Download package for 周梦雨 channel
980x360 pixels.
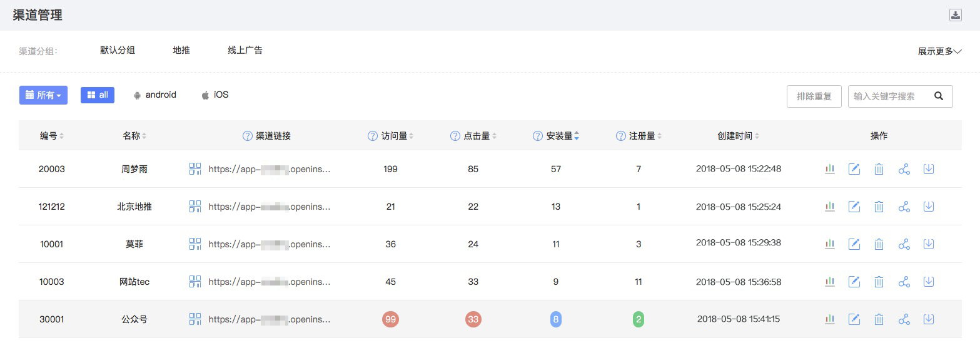pos(929,169)
